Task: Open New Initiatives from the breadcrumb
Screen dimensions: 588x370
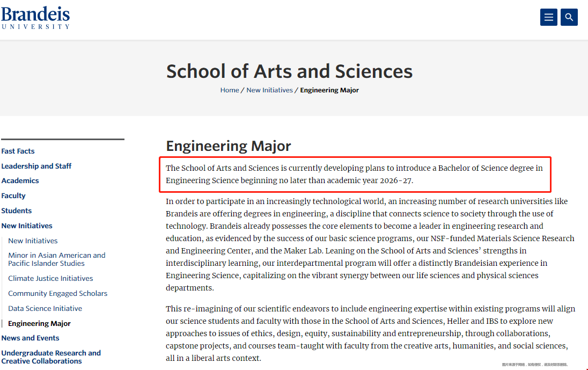Action: (x=269, y=90)
